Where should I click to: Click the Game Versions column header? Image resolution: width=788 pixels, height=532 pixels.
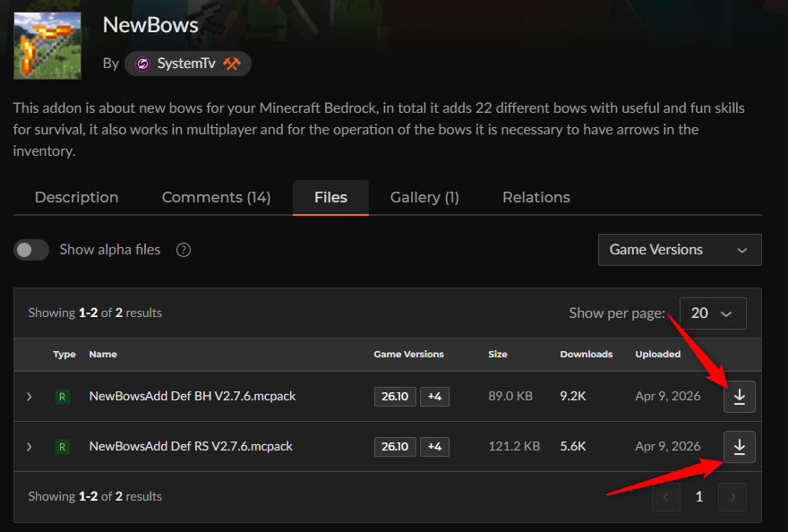(408, 354)
